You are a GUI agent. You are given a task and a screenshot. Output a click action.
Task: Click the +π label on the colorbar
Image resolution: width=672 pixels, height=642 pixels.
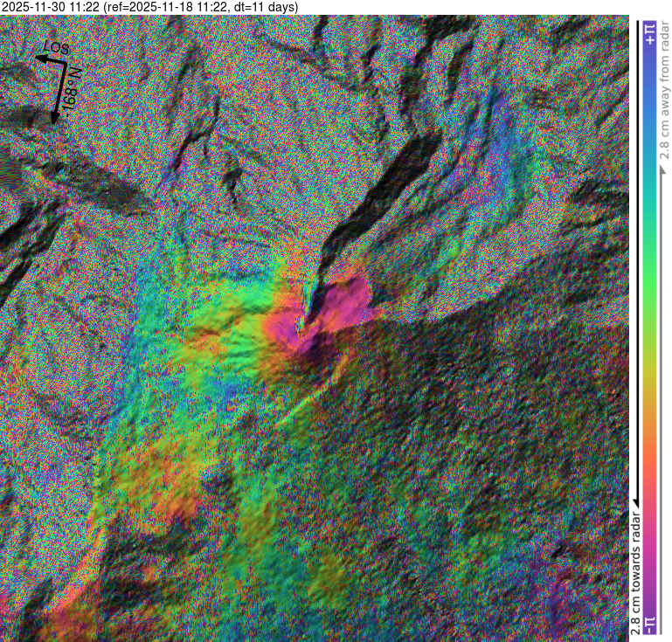649,34
